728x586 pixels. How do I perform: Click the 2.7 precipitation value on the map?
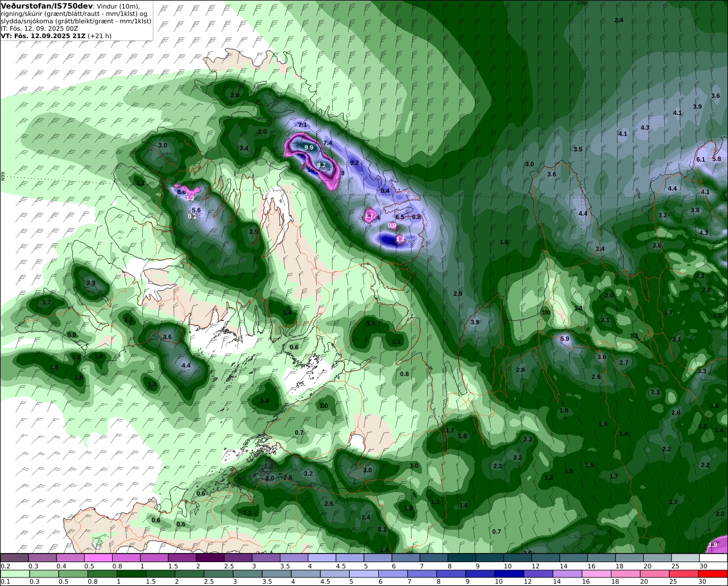click(x=624, y=362)
